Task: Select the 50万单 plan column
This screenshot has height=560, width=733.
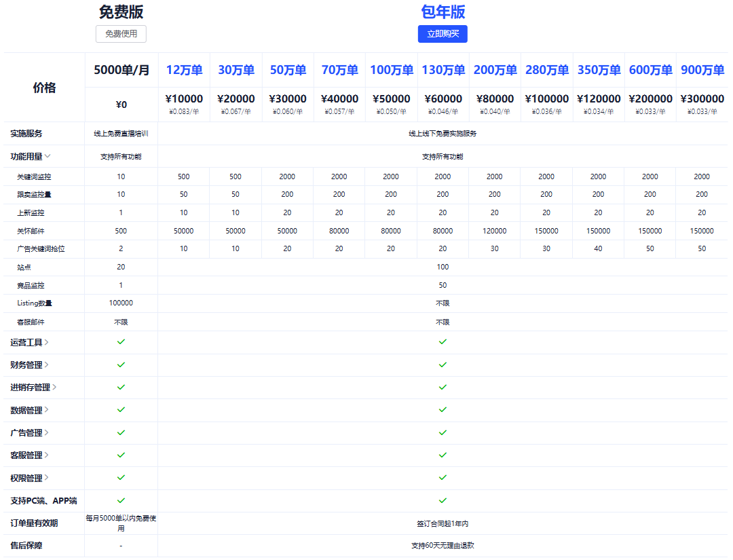Action: 288,70
